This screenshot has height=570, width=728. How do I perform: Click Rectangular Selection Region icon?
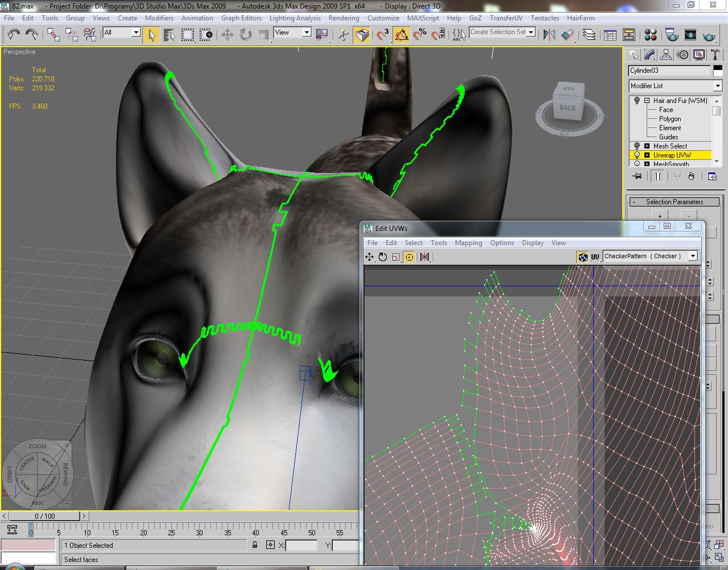pos(188,35)
